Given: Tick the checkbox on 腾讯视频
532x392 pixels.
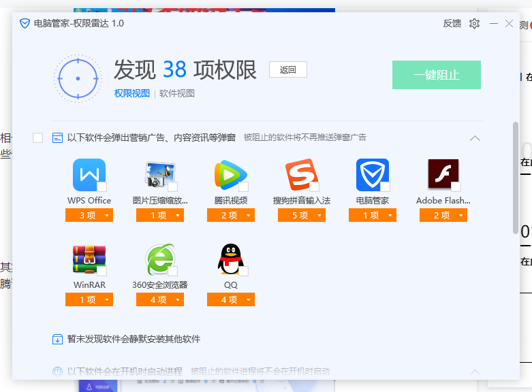Looking at the screenshot, I should 244,186.
